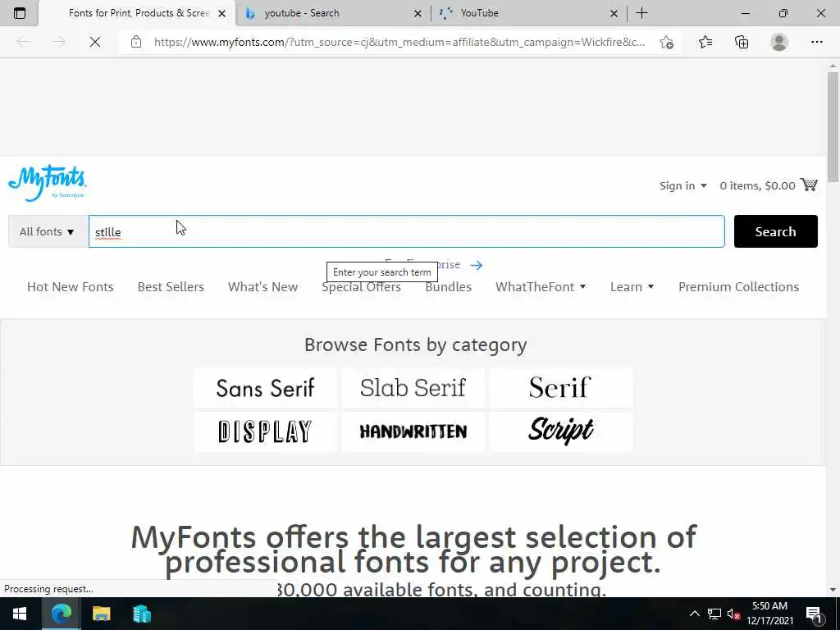
Task: Follow the enterprise arrow link
Action: (x=477, y=265)
